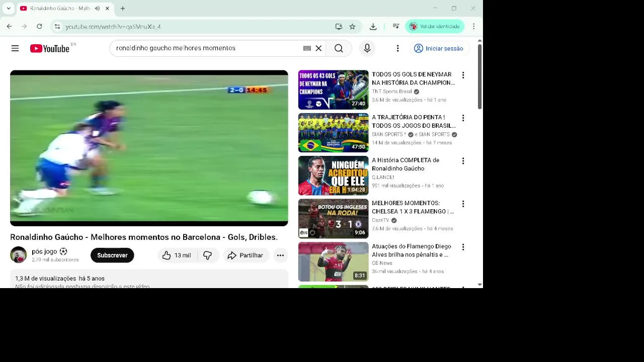This screenshot has width=644, height=362.
Task: Clear the search box with the X icon
Action: (318, 48)
